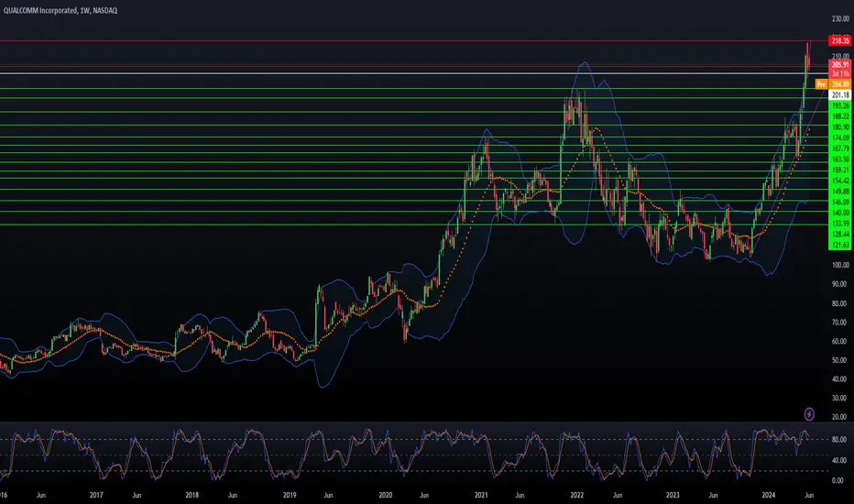
Task: Click the green 188.22 level label
Action: pyautogui.click(x=840, y=116)
